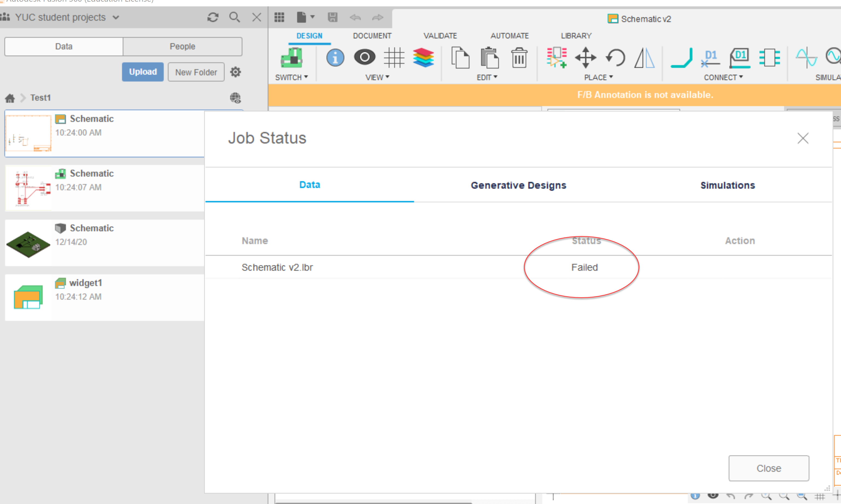Click the Upload button

click(x=143, y=72)
